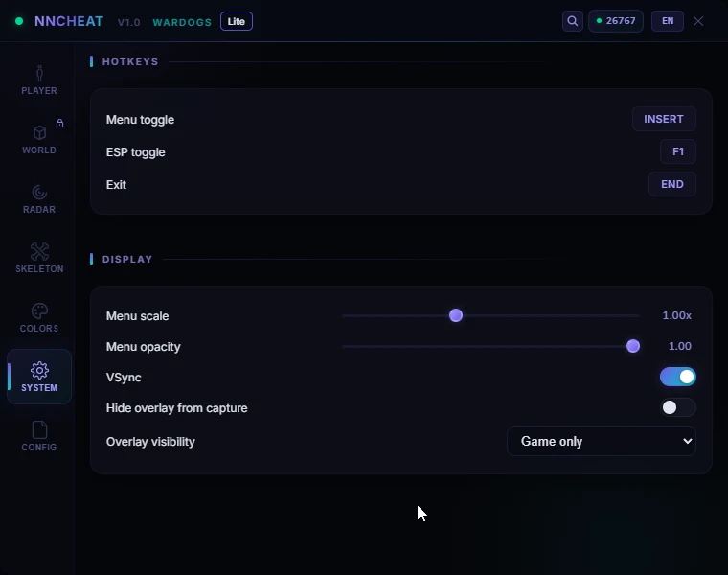Click the Lite edition badge

click(237, 21)
